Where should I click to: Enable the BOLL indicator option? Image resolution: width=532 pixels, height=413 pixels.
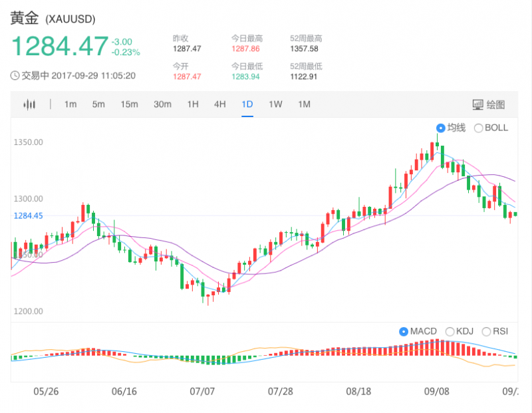[478, 128]
